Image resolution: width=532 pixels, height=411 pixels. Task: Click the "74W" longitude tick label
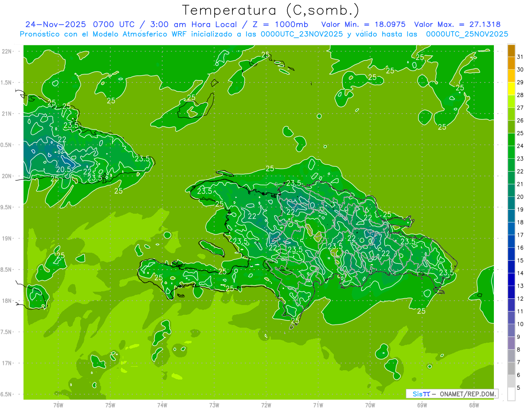pyautogui.click(x=162, y=405)
